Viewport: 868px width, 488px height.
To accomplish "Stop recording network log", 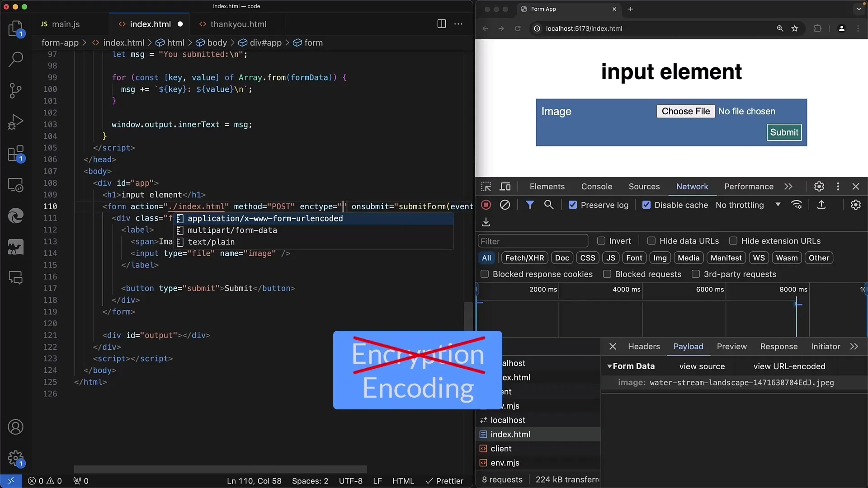I will point(486,205).
